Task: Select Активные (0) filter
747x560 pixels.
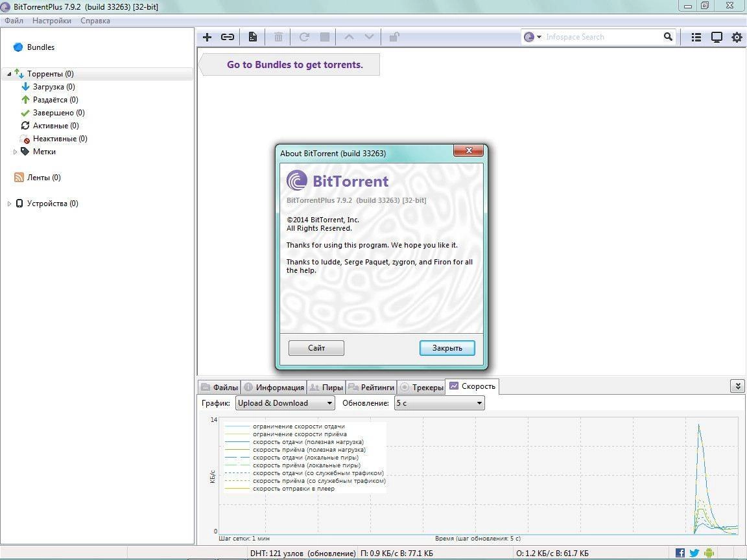Action: coord(56,126)
